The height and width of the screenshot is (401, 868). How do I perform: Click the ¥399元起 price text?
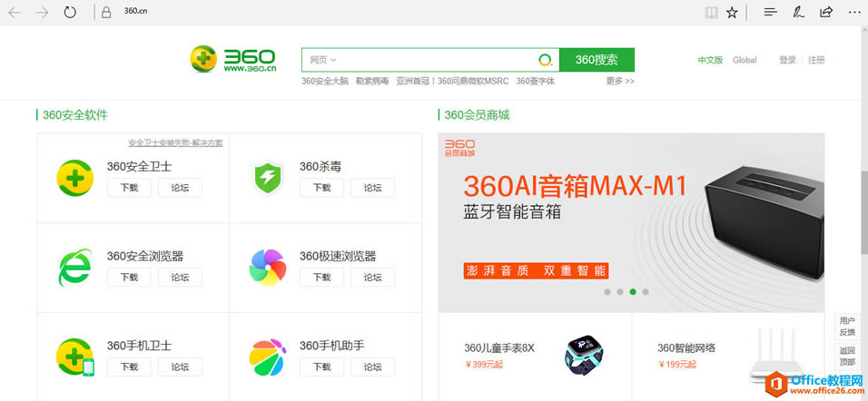tap(483, 365)
